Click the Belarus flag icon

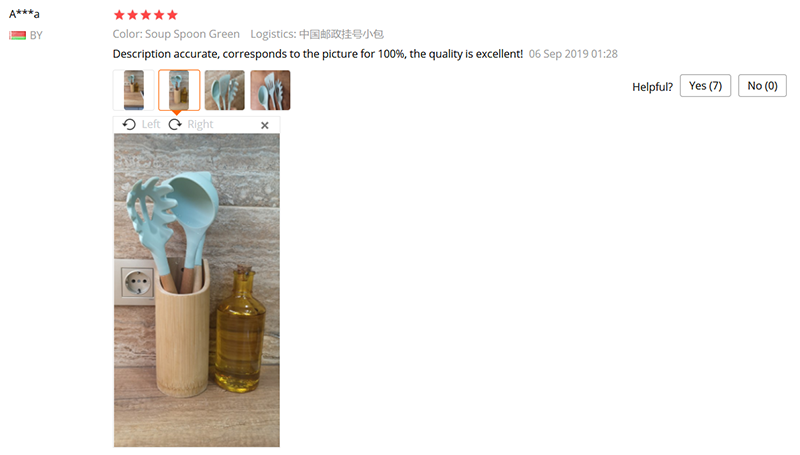pos(17,35)
